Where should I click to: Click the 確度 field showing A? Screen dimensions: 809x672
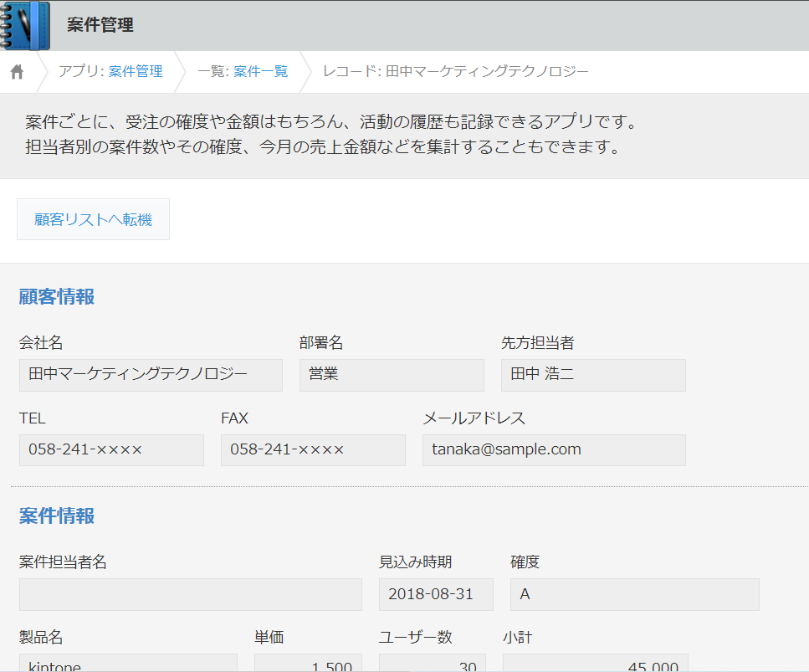coord(635,594)
